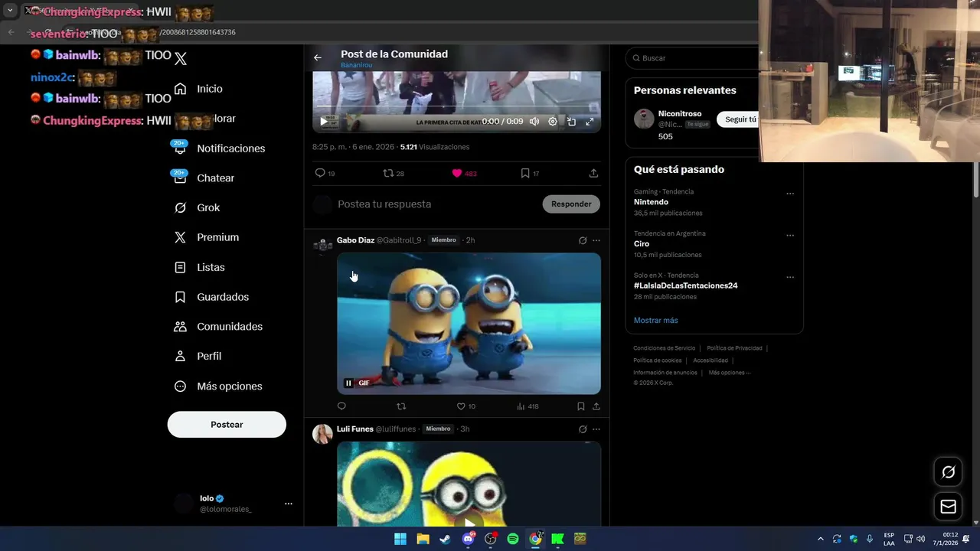Screen dimensions: 980x551
Task: Like Gabo Diaz's reply with 10 likes
Action: click(x=465, y=406)
